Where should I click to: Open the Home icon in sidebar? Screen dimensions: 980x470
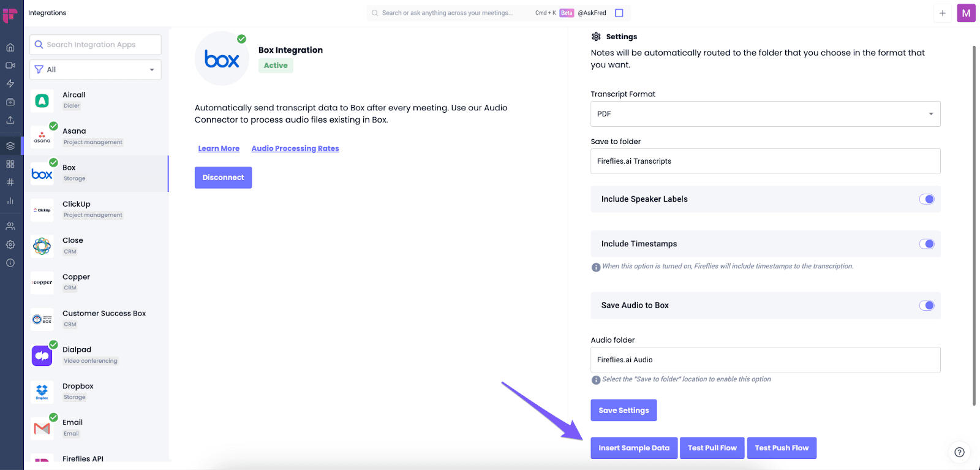[10, 47]
